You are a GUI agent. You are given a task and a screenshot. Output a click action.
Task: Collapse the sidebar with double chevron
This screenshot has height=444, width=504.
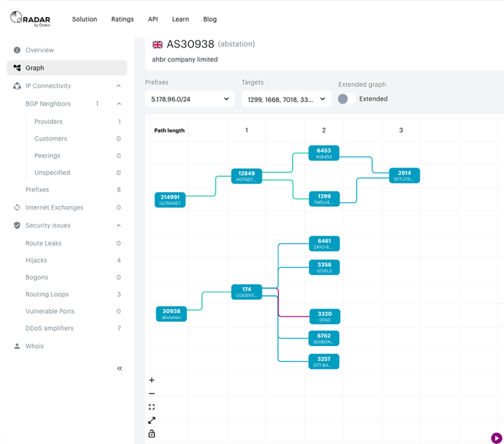click(120, 368)
